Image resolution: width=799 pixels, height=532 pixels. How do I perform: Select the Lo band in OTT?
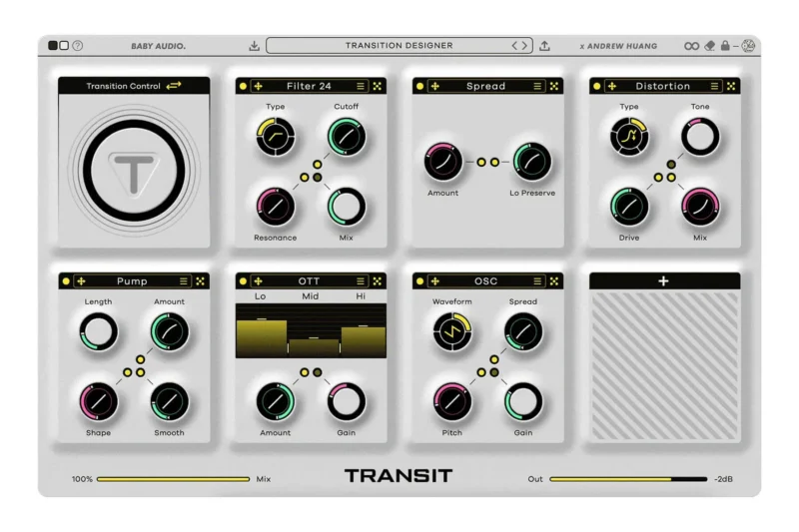pos(261,295)
